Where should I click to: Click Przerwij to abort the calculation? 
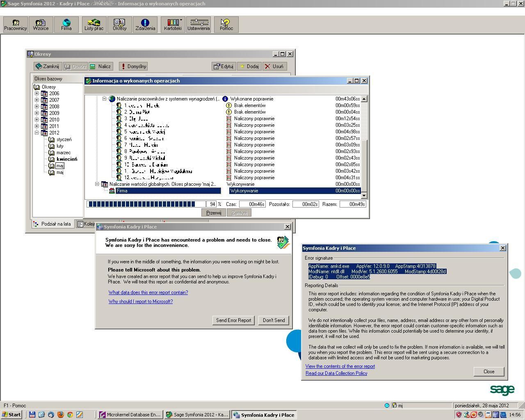(213, 213)
